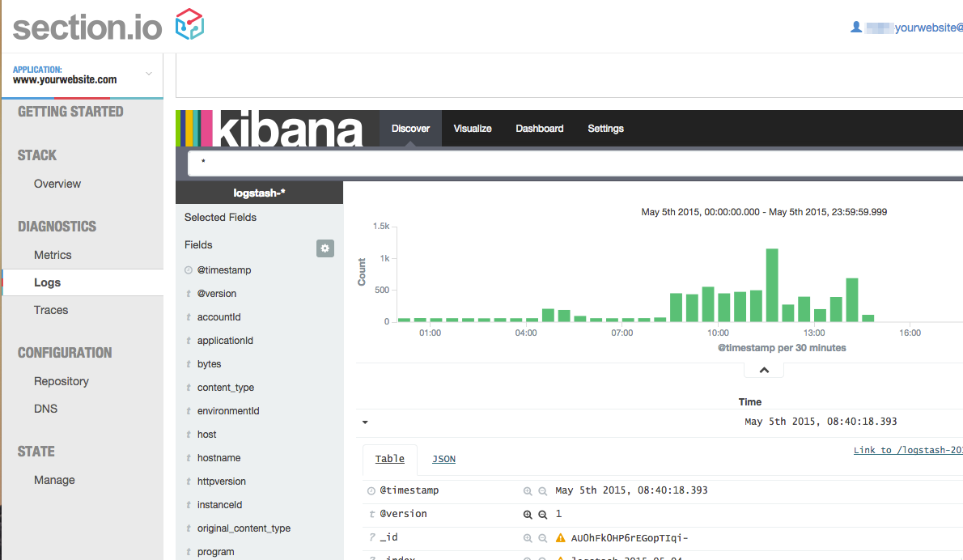Click the zoom-in filter icon for @timestamp row

(x=528, y=490)
